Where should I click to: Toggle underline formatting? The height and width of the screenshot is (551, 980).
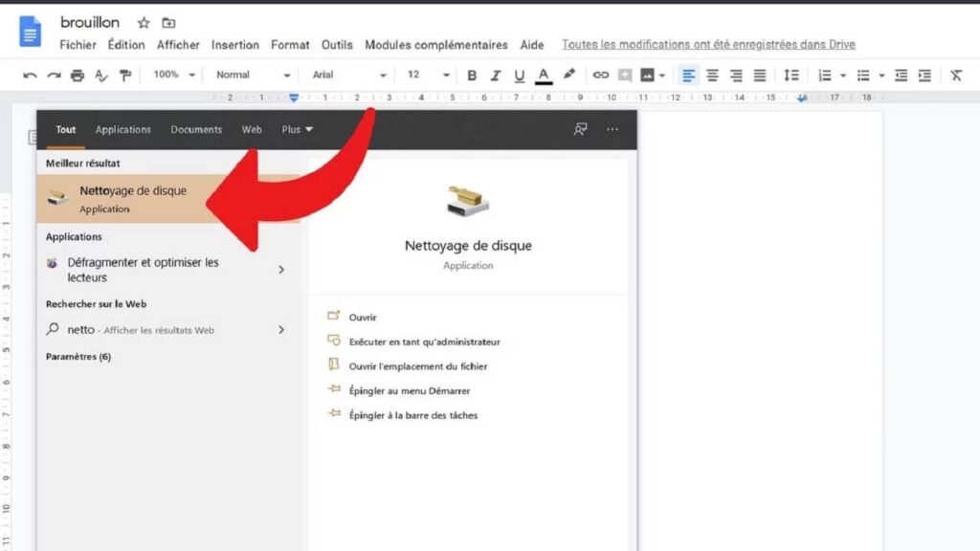[x=519, y=76]
